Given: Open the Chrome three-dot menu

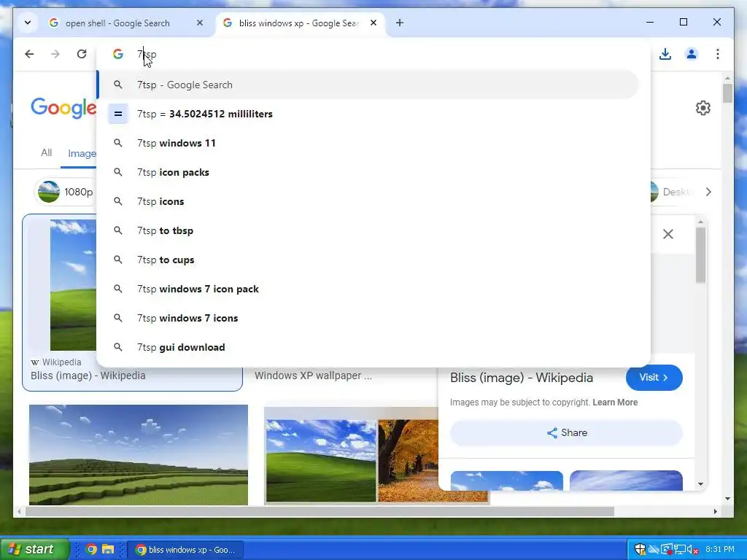Looking at the screenshot, I should click(x=718, y=54).
